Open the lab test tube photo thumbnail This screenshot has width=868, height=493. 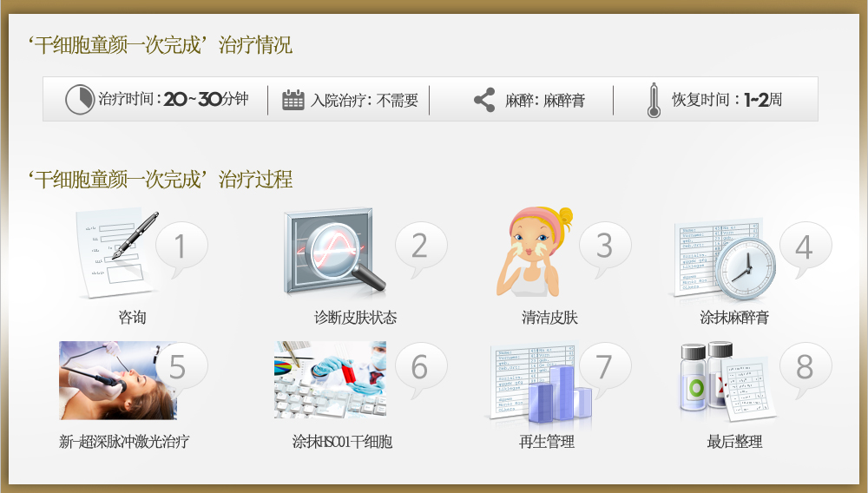pyautogui.click(x=330, y=379)
